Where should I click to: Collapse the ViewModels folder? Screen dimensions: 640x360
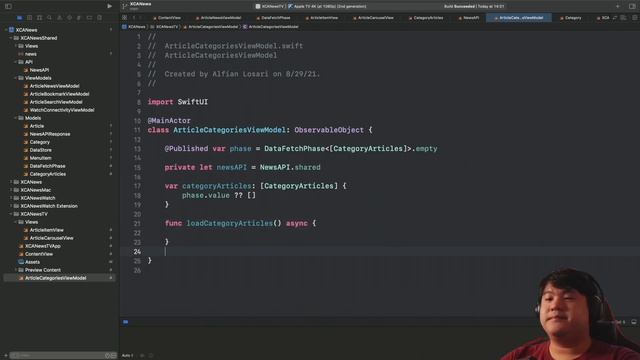click(16, 78)
